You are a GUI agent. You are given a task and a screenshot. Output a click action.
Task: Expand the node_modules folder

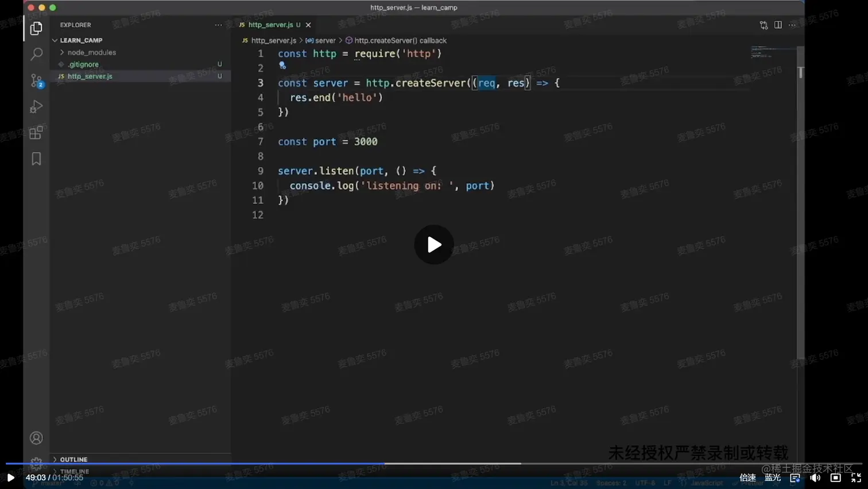point(140,52)
